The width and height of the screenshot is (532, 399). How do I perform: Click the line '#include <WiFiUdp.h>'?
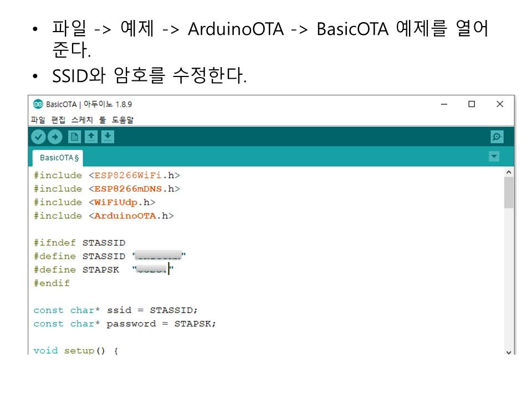click(94, 203)
